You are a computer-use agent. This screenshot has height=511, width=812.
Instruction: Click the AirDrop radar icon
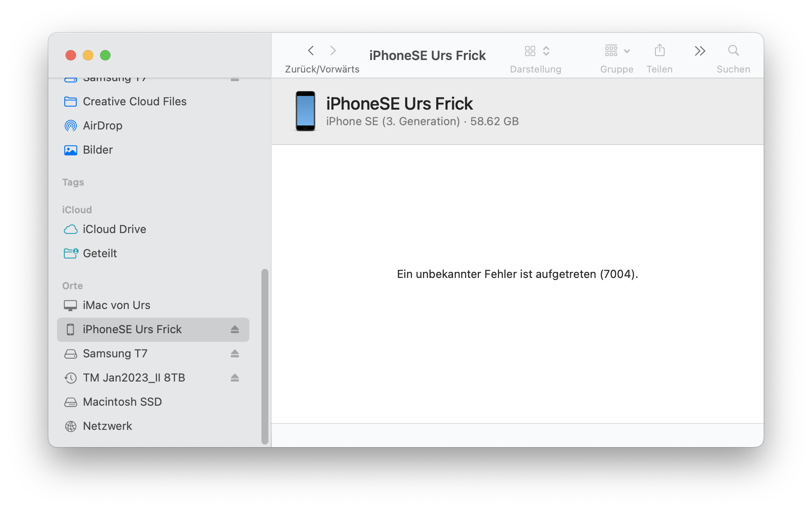coord(70,126)
